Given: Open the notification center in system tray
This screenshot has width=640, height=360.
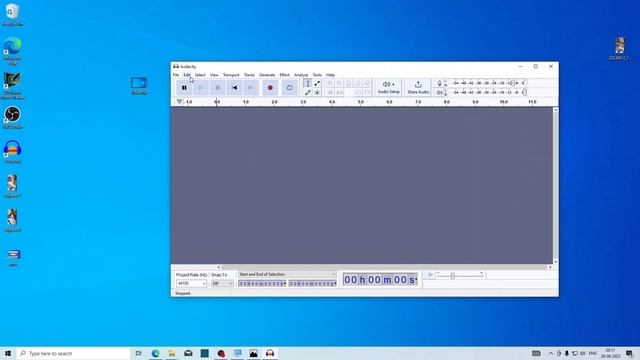Looking at the screenshot, I should (x=629, y=353).
